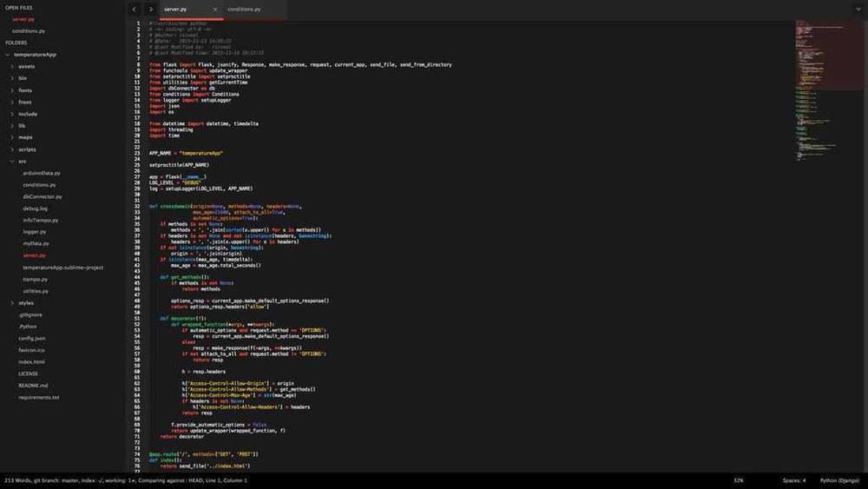Screen dimensions: 868x489
Task: Expand the styles folder
Action: pos(12,302)
